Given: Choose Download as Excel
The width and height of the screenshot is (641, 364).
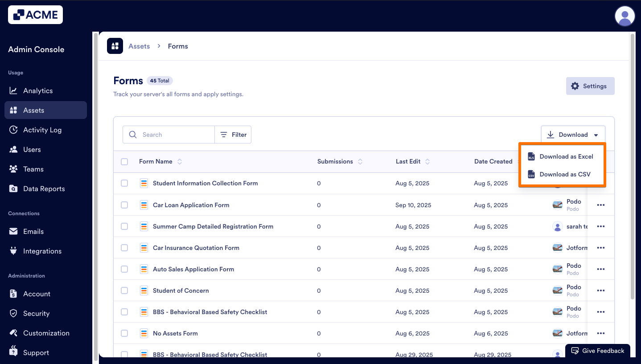Looking at the screenshot, I should point(567,156).
